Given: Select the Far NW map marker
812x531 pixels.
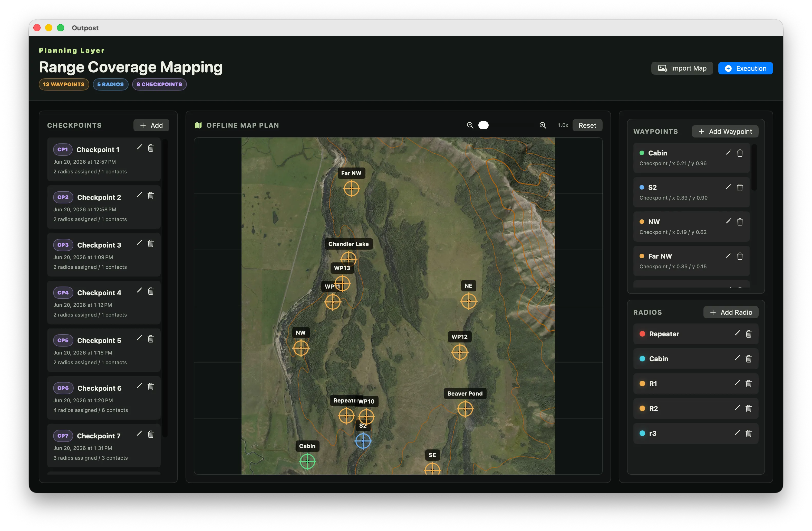Looking at the screenshot, I should coord(351,188).
